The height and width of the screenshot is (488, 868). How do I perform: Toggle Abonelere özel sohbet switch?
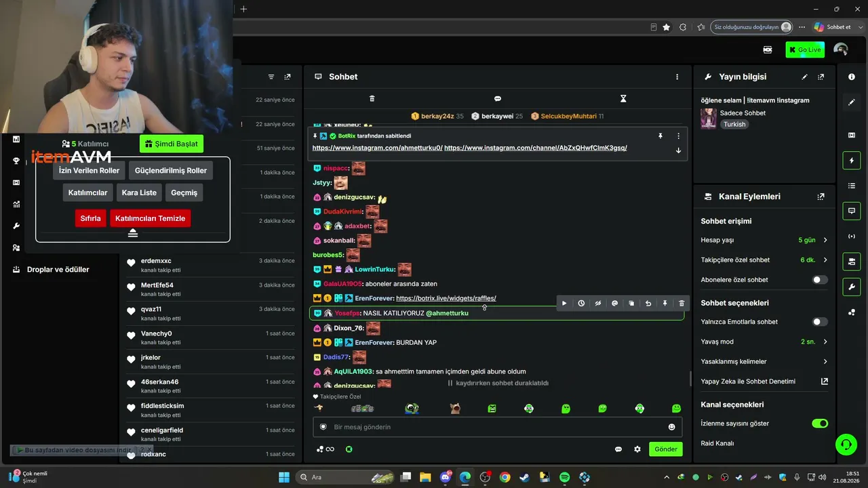pos(820,279)
